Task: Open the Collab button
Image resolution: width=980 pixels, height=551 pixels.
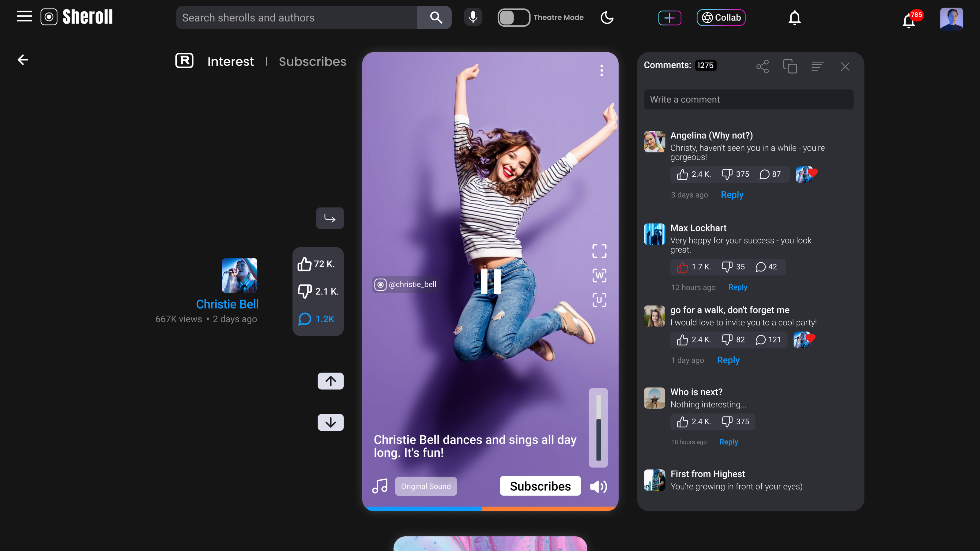Action: pos(721,17)
